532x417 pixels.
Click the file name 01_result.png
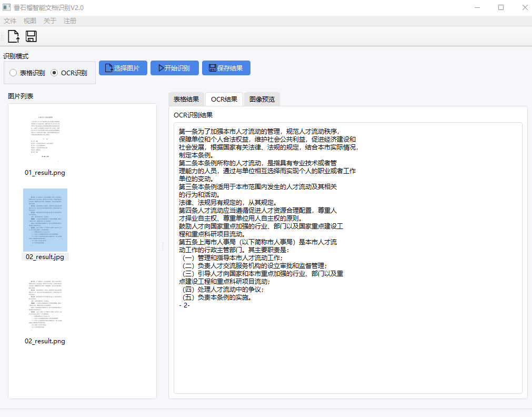45,173
